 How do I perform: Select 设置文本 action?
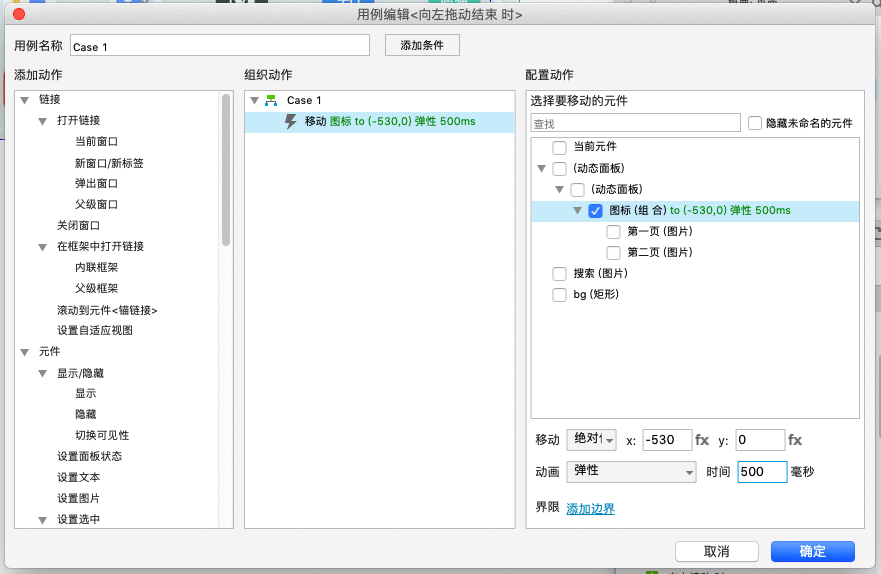click(78, 477)
